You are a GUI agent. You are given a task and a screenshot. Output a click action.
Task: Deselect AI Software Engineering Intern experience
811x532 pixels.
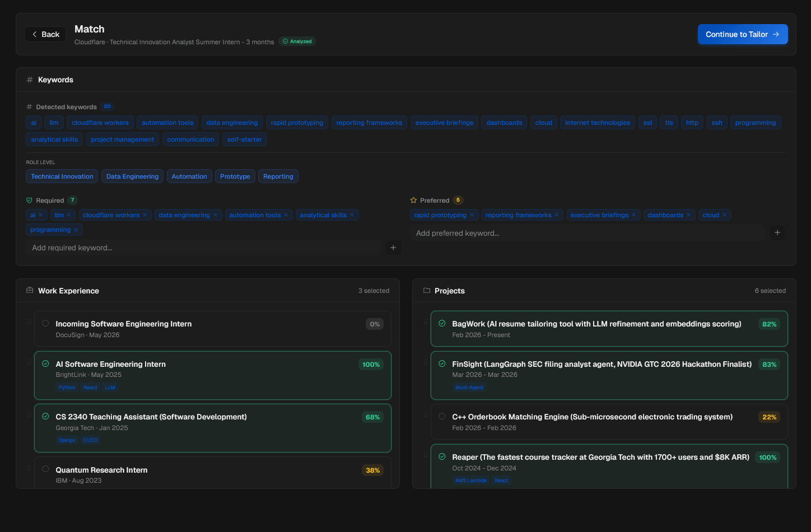[x=45, y=364]
